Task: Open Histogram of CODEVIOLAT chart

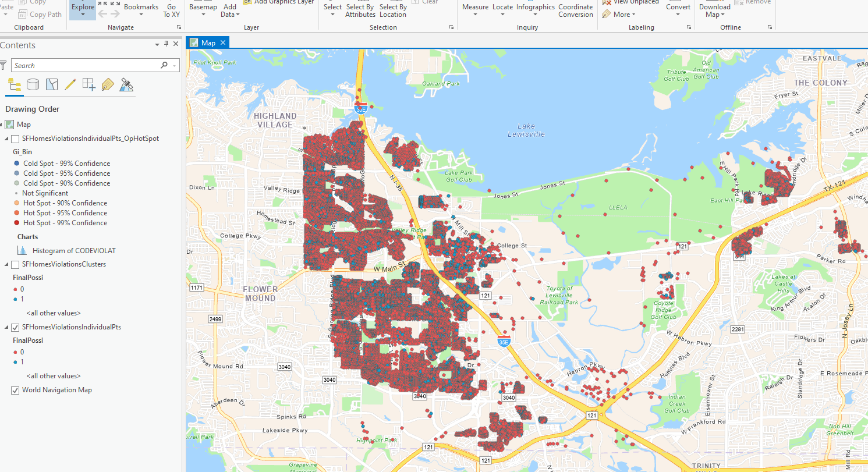Action: tap(74, 251)
